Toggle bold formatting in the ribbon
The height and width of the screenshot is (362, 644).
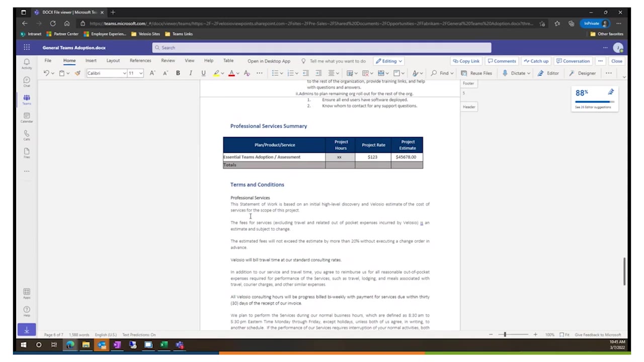tap(178, 73)
